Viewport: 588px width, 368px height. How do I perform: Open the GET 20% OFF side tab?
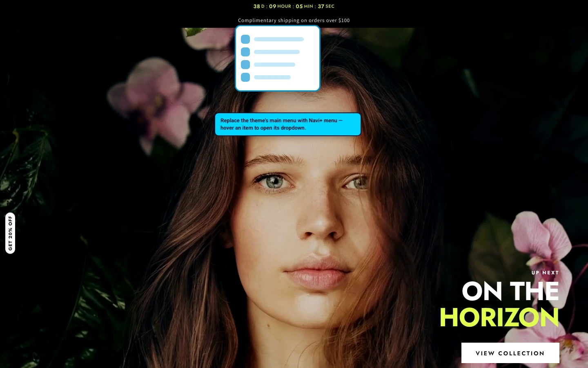point(10,233)
